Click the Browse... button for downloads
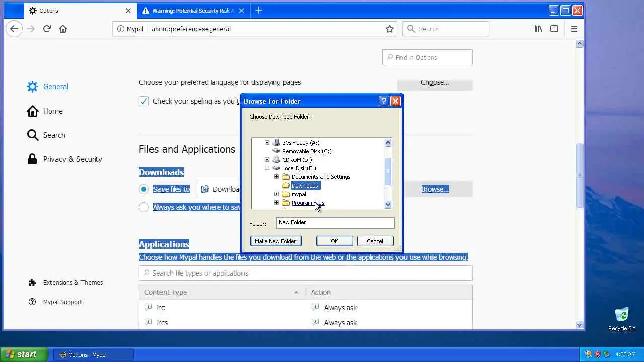 435,189
